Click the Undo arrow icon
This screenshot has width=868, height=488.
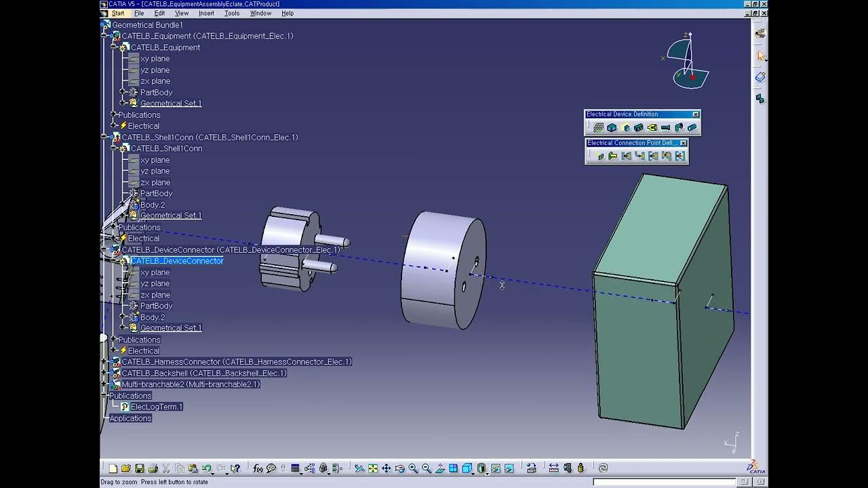[206, 468]
